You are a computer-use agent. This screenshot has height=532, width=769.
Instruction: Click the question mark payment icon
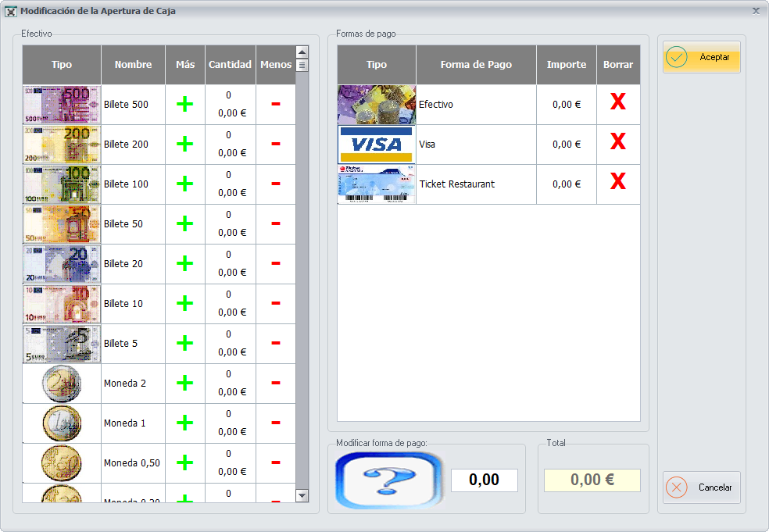384,480
